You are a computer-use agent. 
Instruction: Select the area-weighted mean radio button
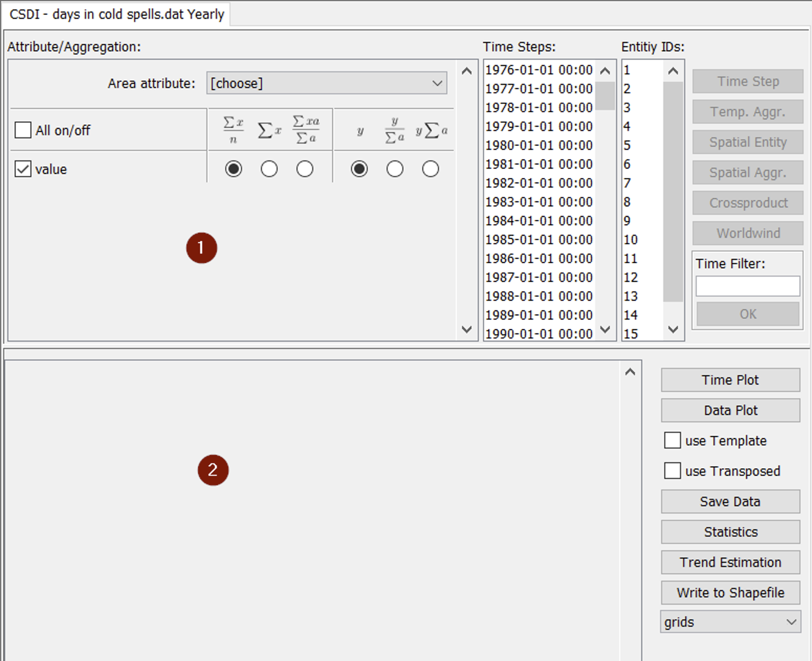[305, 169]
